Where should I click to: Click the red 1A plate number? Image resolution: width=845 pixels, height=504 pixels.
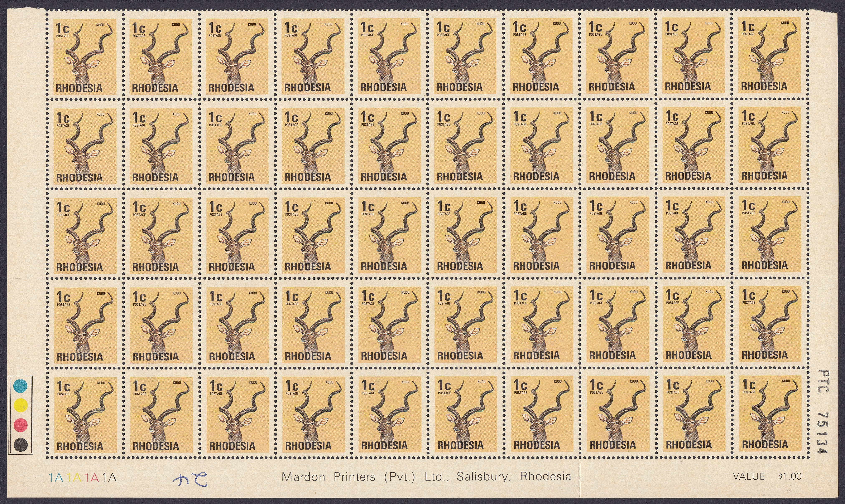coord(92,478)
